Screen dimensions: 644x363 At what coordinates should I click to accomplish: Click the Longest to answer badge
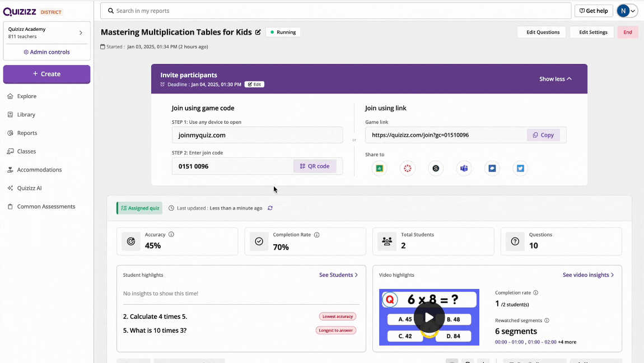coord(336,330)
